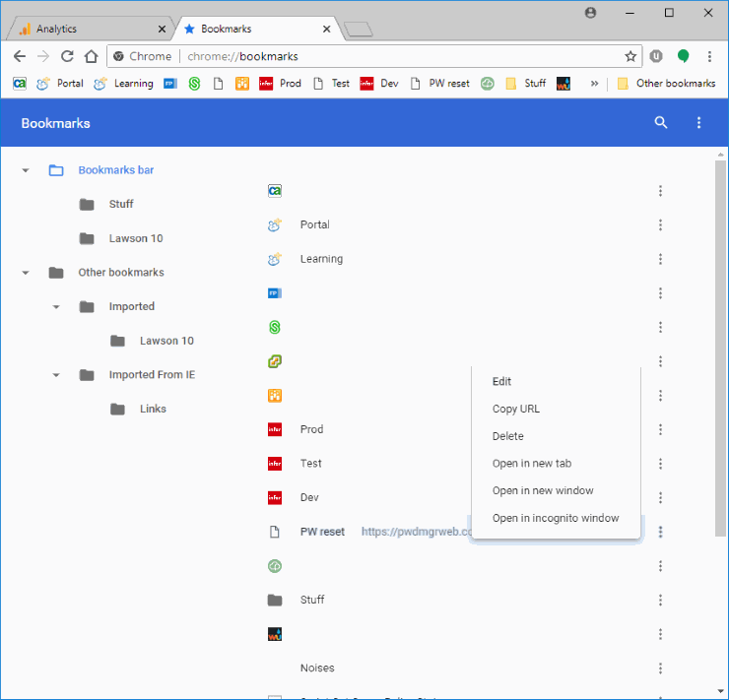Collapse the Imported folder node
Image resolution: width=729 pixels, height=700 pixels.
pos(56,307)
